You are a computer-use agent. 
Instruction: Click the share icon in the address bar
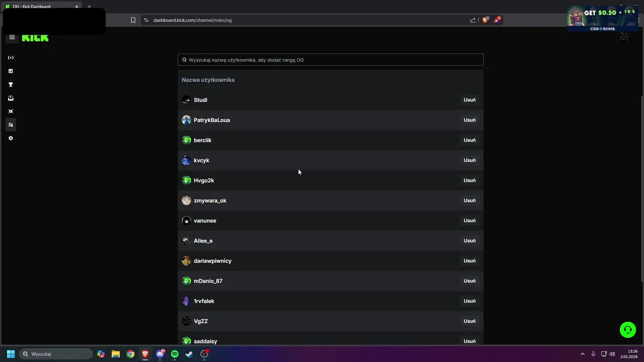pos(473,20)
